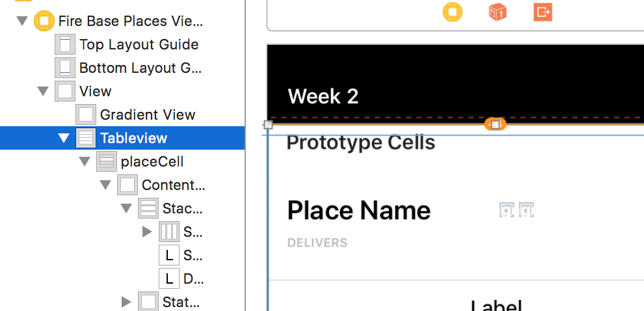This screenshot has width=644, height=311.
Task: Click the orange constraint handle on tableview edge
Action: (495, 124)
